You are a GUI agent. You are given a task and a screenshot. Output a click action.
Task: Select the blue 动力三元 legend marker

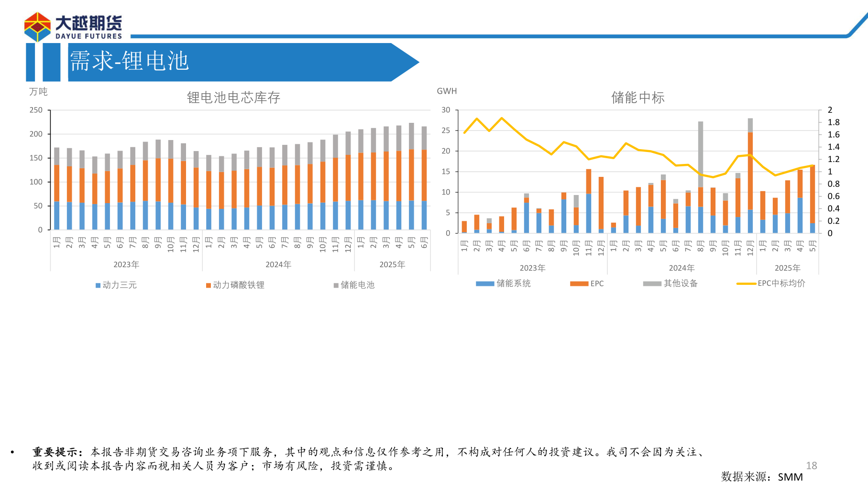pyautogui.click(x=98, y=285)
